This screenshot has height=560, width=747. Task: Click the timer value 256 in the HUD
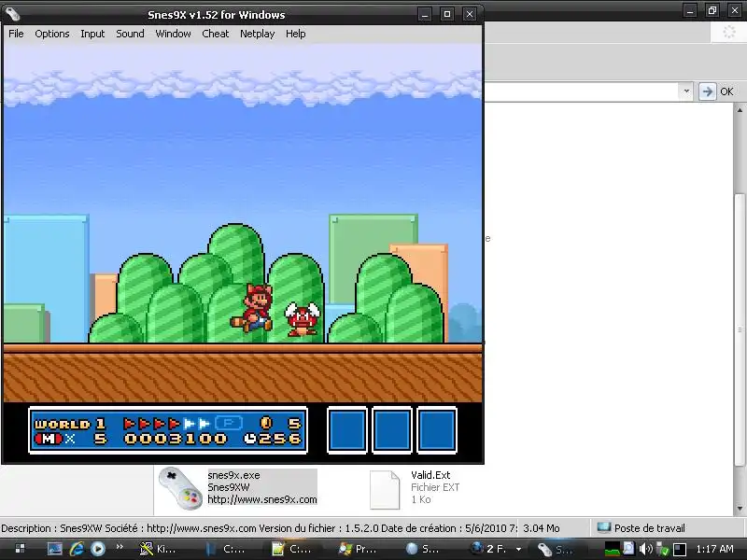tap(280, 438)
